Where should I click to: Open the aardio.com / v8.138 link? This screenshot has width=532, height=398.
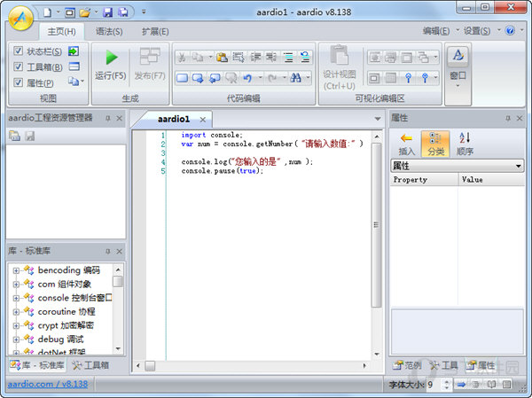pos(48,384)
